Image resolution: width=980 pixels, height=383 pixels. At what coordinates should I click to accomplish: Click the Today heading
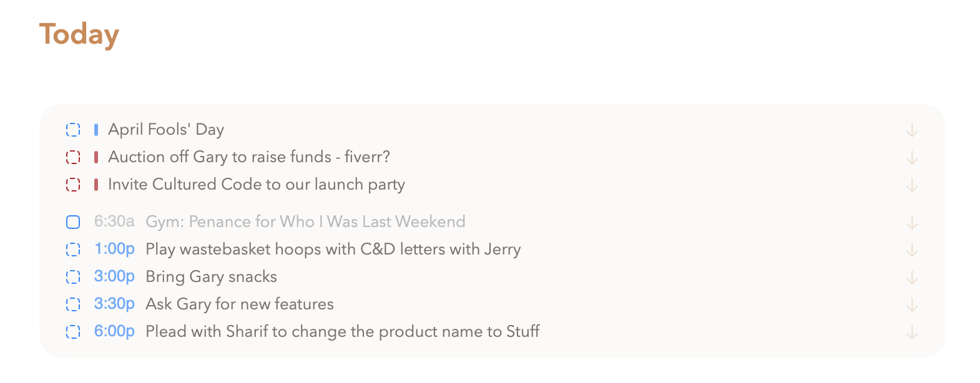tap(79, 34)
